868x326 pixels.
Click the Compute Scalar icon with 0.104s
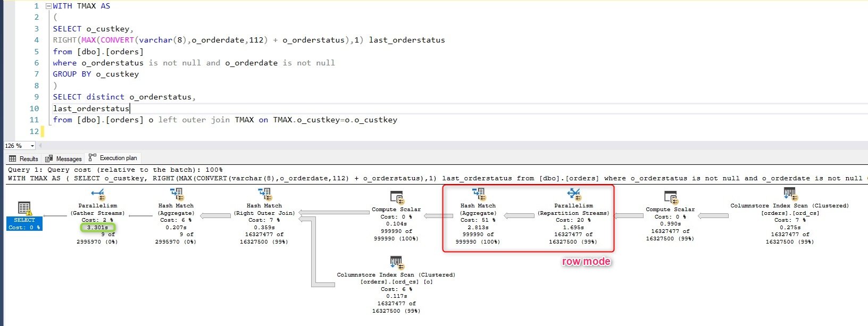(397, 198)
